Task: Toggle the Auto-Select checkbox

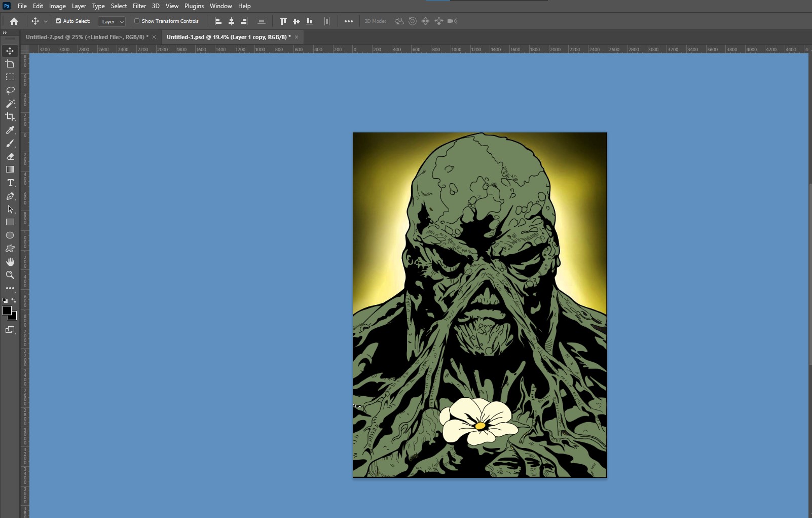Action: click(58, 21)
